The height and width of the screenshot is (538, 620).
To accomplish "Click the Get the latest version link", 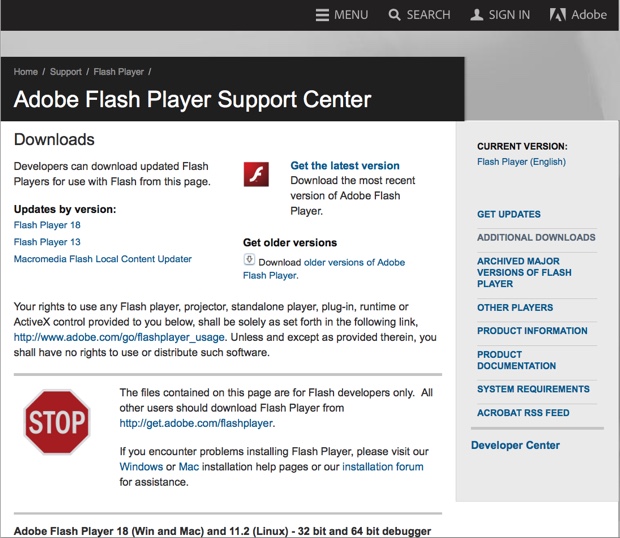I will 345,166.
